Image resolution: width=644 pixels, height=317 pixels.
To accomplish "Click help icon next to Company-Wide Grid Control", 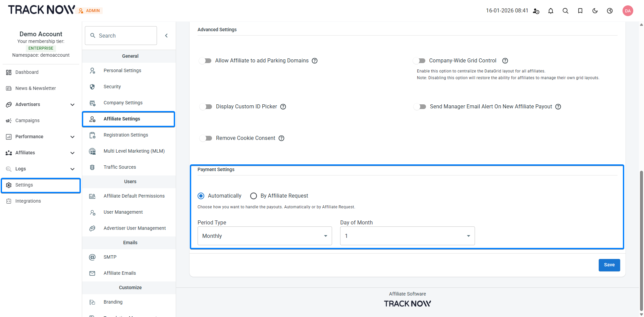I will pos(505,61).
